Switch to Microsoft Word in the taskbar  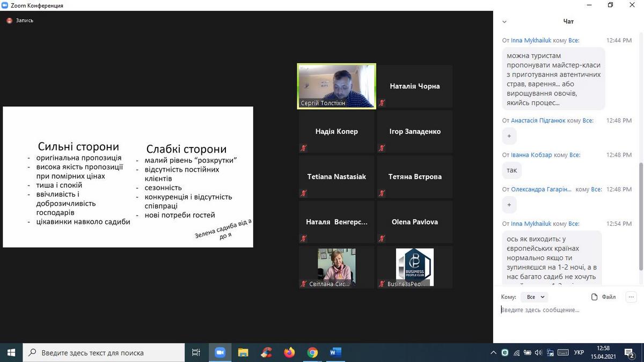336,352
